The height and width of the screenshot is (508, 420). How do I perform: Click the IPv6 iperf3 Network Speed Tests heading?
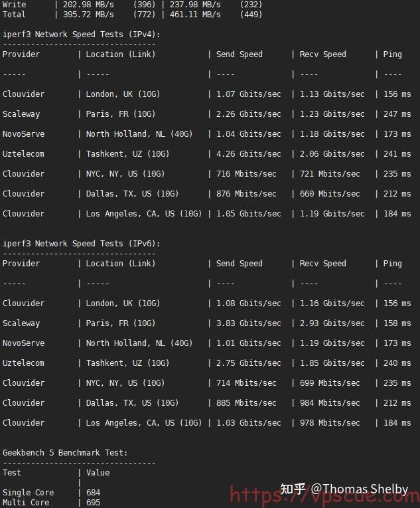[81, 244]
